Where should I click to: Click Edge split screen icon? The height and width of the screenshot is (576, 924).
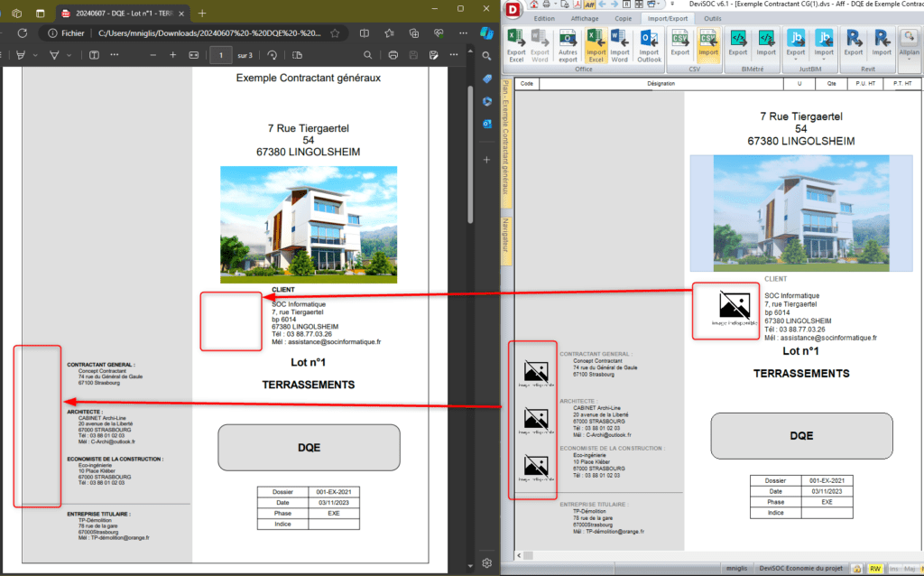pos(365,33)
